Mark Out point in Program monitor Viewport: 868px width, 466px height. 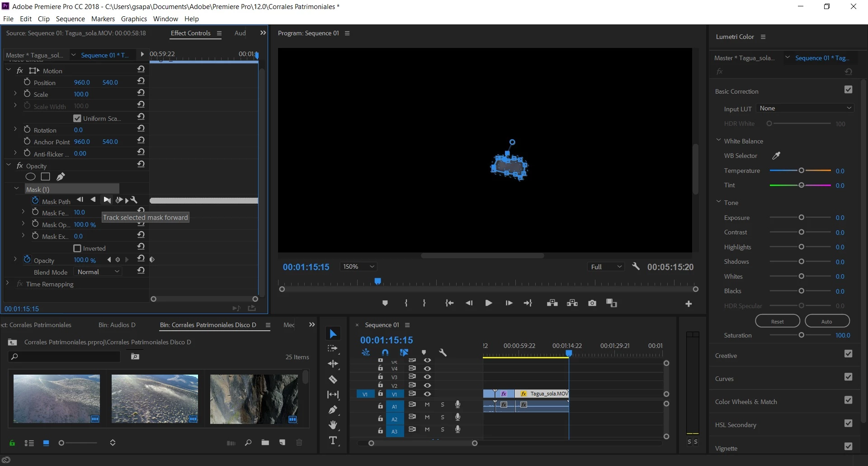point(424,303)
